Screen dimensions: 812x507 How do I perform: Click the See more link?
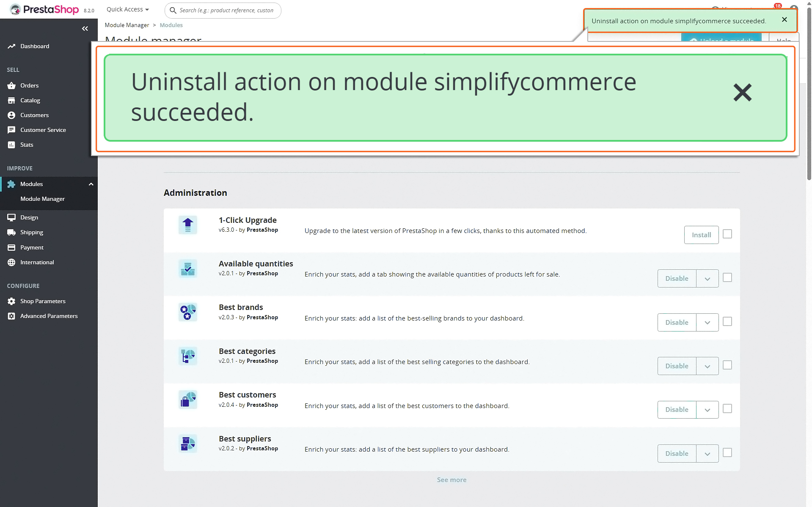(451, 480)
